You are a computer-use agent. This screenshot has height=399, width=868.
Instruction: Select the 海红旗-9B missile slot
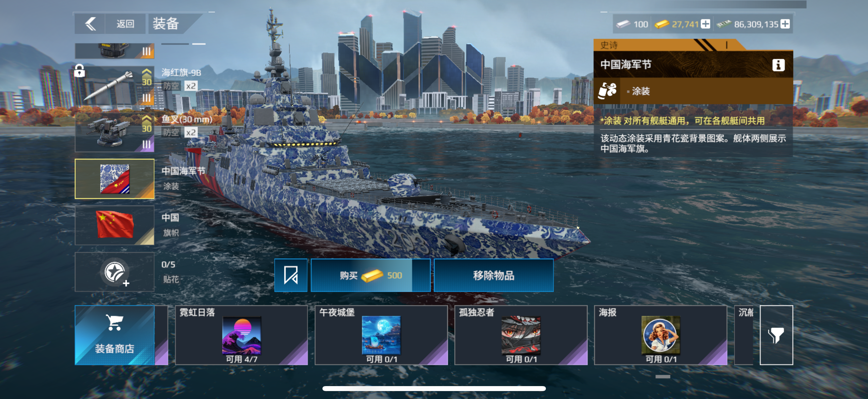115,86
